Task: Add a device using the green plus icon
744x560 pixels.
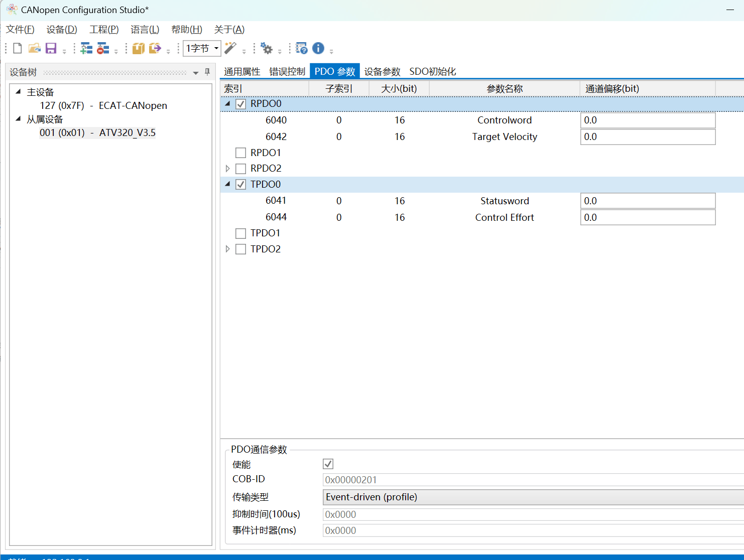Action: click(x=86, y=48)
